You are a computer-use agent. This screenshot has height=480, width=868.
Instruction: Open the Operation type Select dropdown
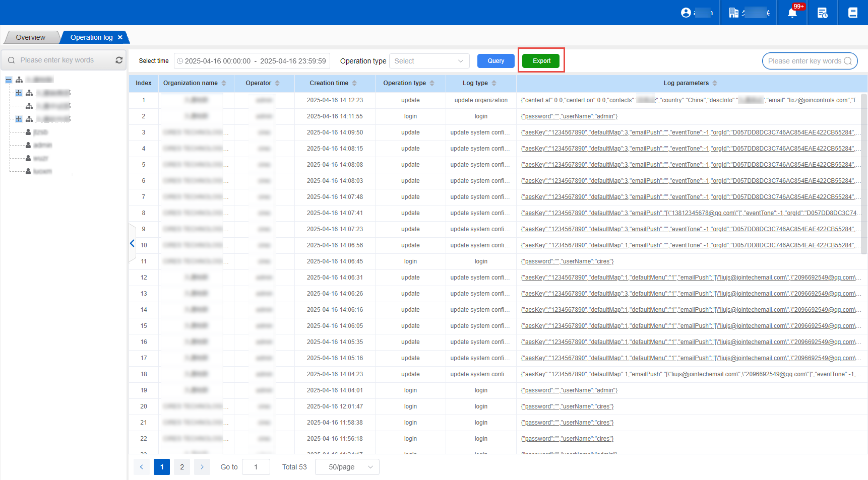click(429, 61)
